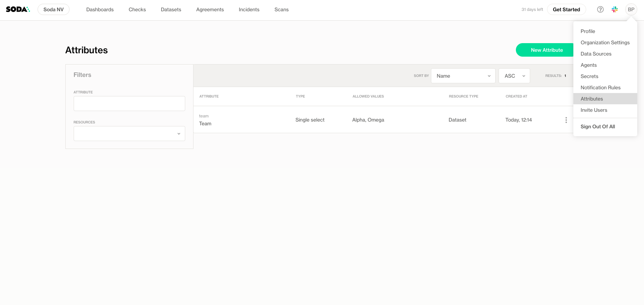Change the ASC sort order dropdown

(x=514, y=76)
